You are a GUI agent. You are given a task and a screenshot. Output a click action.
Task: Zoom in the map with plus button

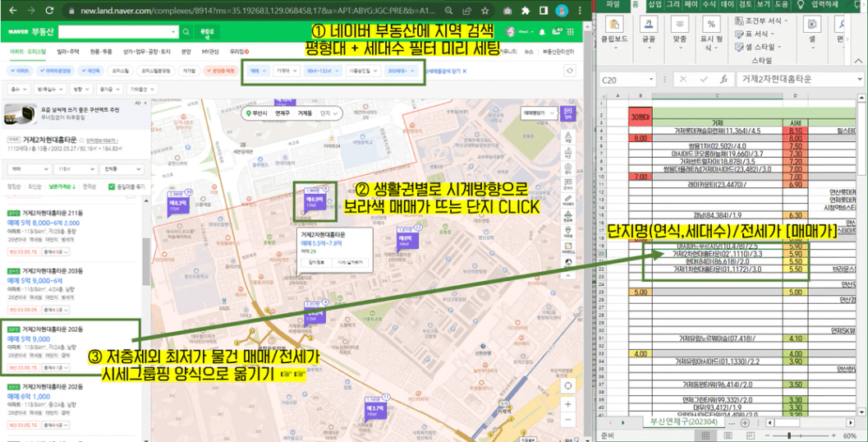pos(568,403)
